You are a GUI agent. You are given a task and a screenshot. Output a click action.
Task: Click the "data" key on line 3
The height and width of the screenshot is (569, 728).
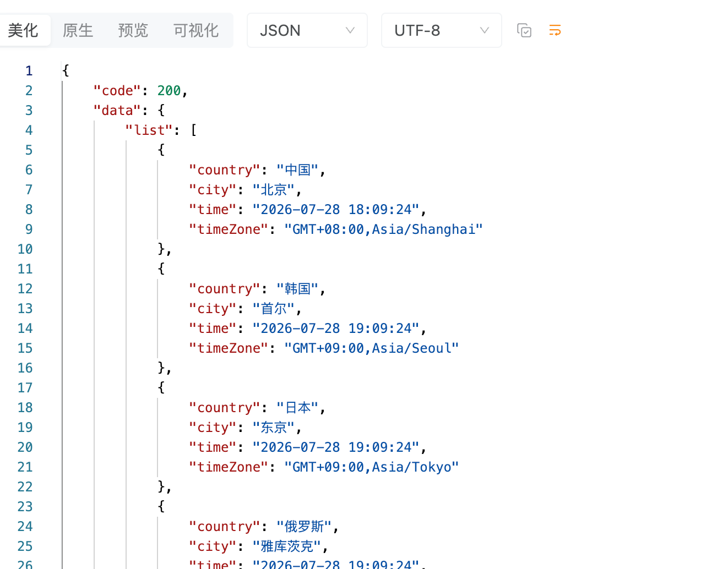[x=117, y=111]
